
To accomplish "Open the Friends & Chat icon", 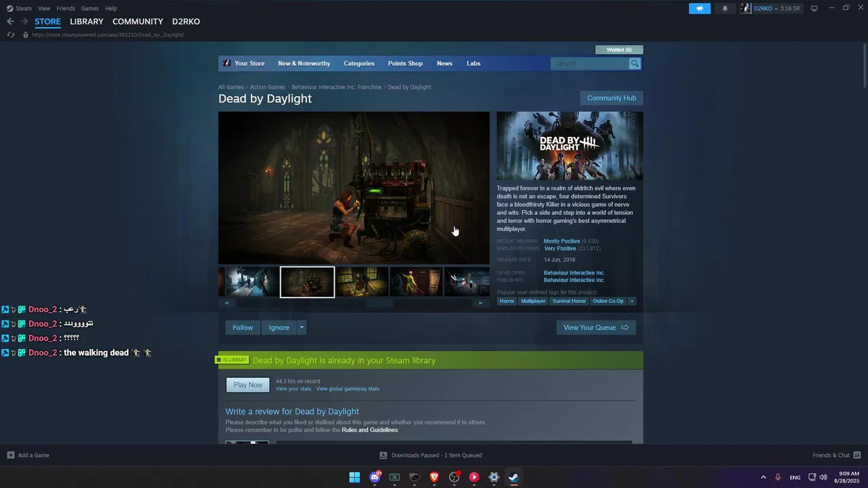I will point(857,455).
